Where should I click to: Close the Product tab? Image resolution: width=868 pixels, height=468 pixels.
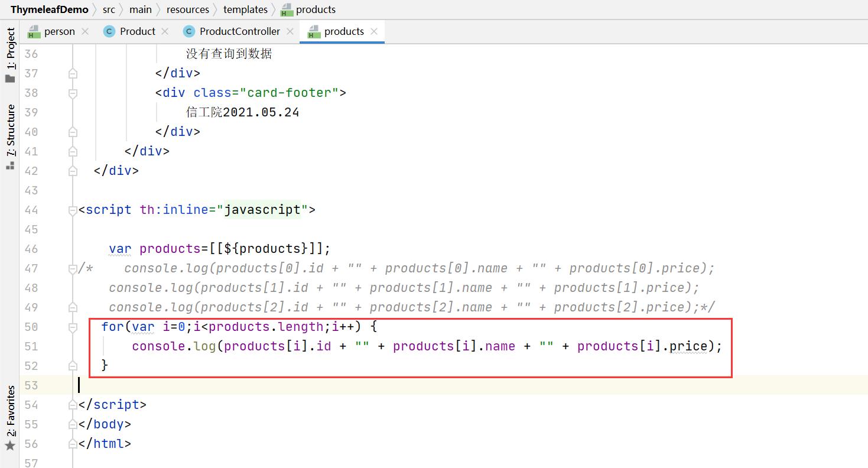[x=165, y=31]
